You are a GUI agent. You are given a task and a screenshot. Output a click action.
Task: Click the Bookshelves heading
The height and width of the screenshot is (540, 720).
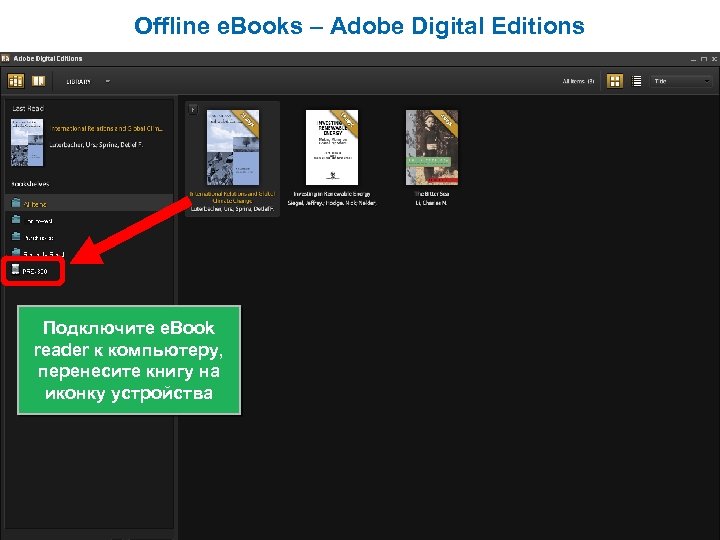pyautogui.click(x=30, y=184)
